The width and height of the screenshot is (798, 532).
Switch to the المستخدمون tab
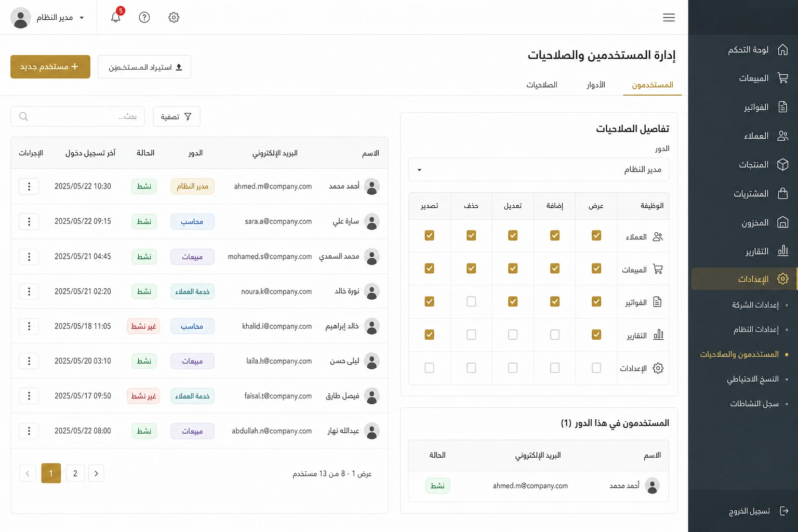[x=653, y=85]
